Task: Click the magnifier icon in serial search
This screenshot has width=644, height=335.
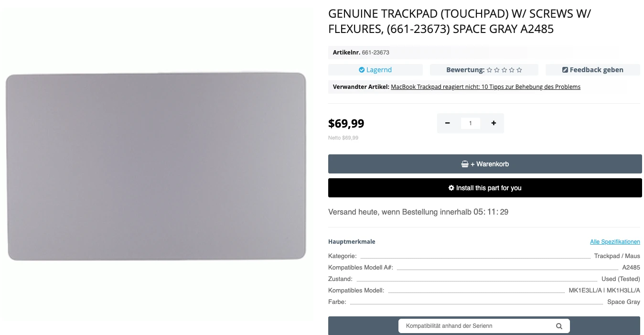Action: (559, 326)
